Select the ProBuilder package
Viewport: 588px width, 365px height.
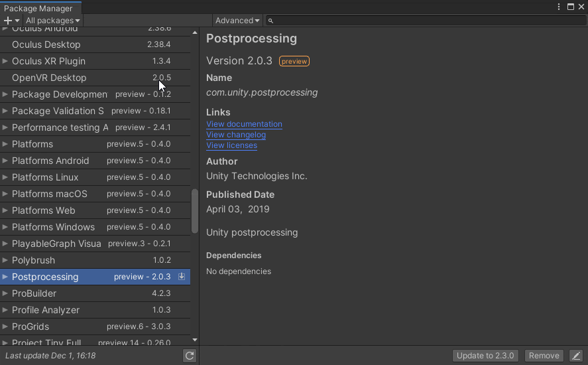click(95, 293)
